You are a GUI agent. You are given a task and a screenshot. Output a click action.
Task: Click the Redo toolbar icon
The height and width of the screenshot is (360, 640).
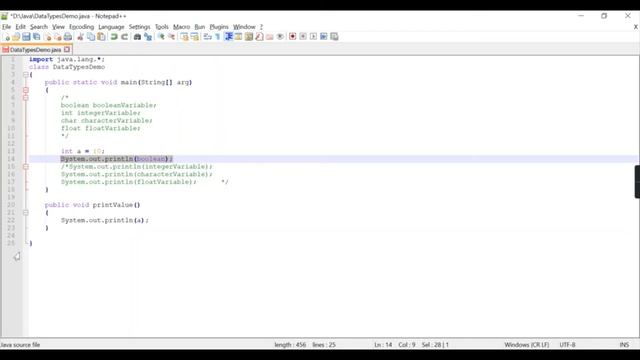124,37
